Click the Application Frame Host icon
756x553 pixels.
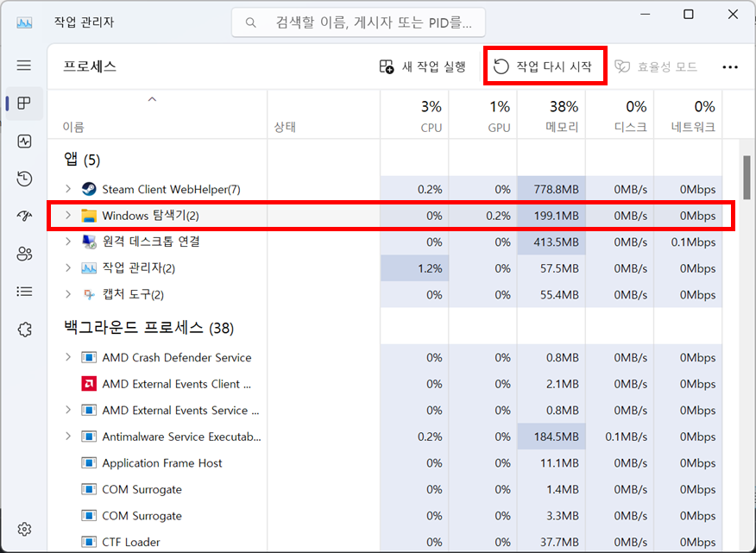pos(89,462)
